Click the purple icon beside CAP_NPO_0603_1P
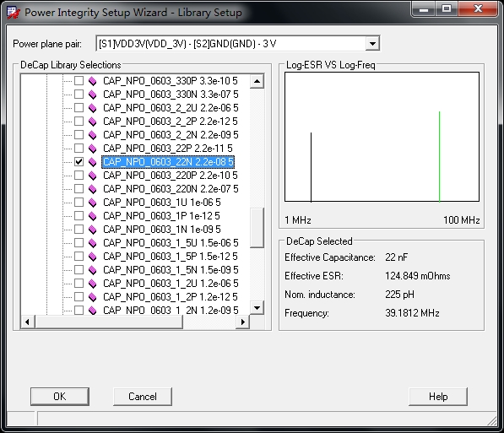The width and height of the screenshot is (504, 433). click(x=93, y=216)
